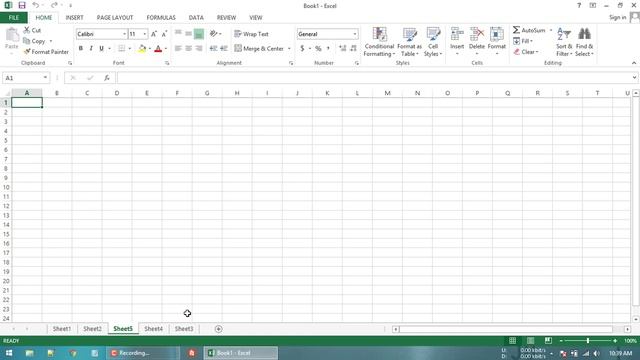Apply Accounting dollar number format
Screen dimensions: 640x360
tap(302, 49)
